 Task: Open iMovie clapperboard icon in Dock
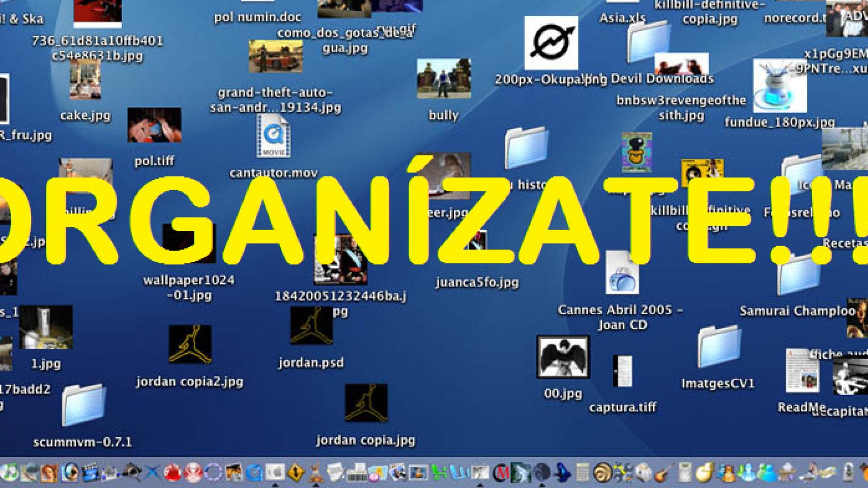click(x=91, y=473)
